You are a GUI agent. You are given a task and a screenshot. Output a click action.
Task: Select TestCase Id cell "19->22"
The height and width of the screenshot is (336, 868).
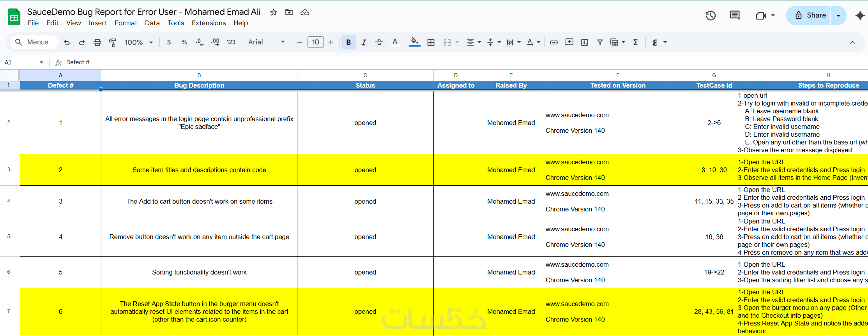(714, 272)
